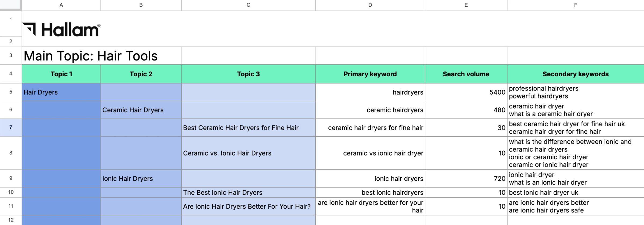The image size is (644, 225).
Task: Select the 'professional hairdryers' secondary keywords cell
Action: point(576,92)
